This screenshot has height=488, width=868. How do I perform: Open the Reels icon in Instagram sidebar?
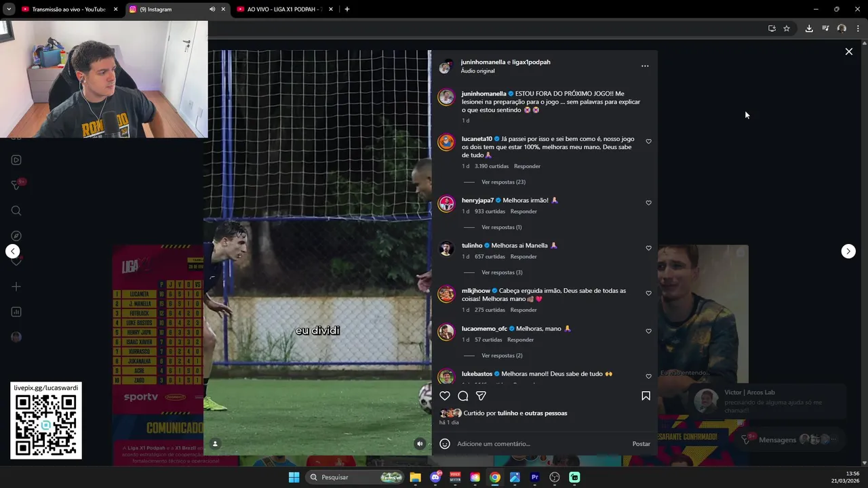click(x=16, y=160)
